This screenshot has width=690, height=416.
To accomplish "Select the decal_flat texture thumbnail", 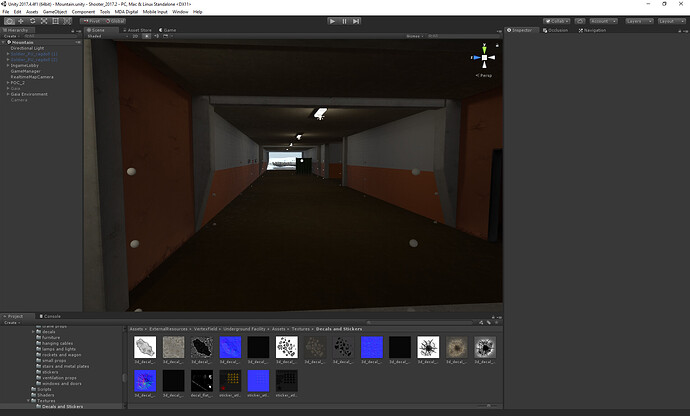I will pos(202,381).
